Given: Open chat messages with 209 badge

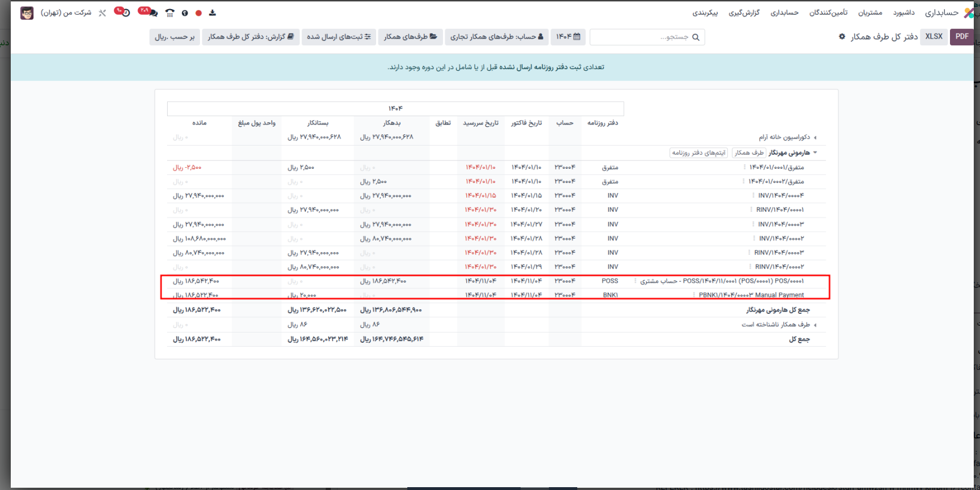Looking at the screenshot, I should (x=148, y=12).
